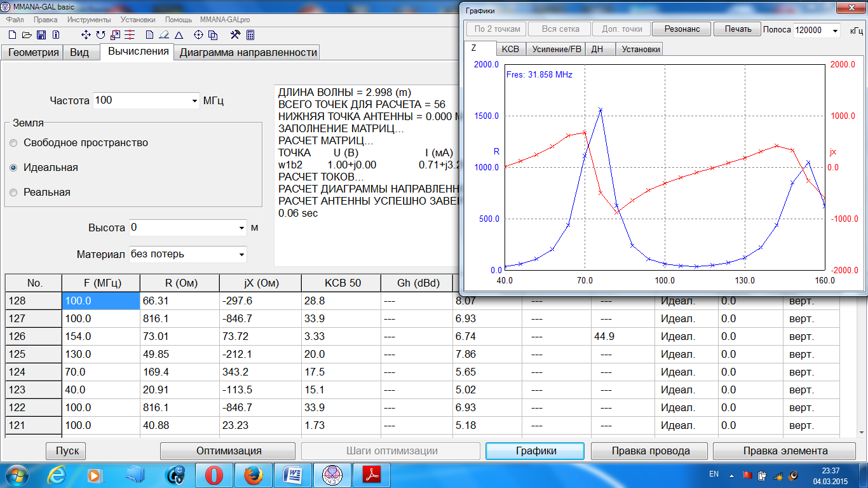This screenshot has height=488, width=868.
Task: Click the move antenna four-arrow icon
Action: pos(86,35)
